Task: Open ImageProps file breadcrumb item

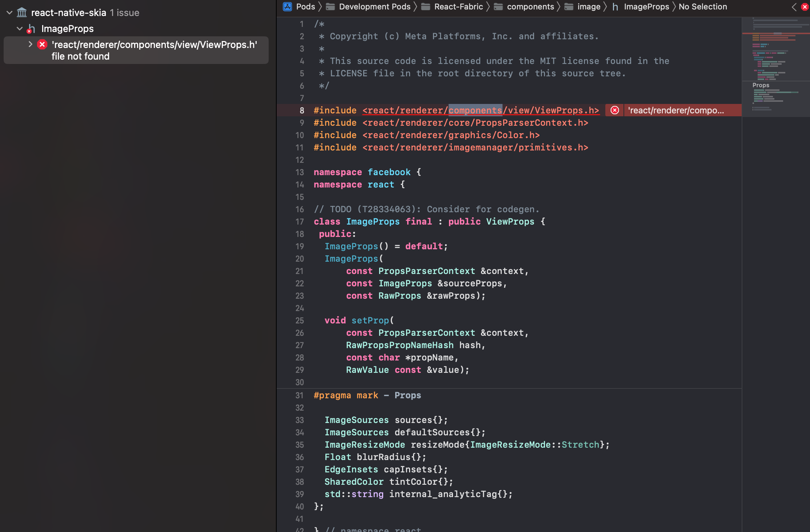Action: (x=646, y=7)
